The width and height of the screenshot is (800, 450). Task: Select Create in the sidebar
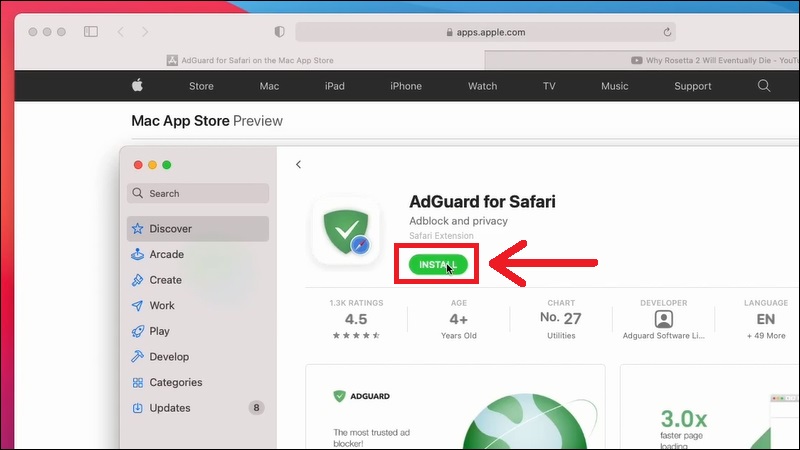click(x=198, y=280)
